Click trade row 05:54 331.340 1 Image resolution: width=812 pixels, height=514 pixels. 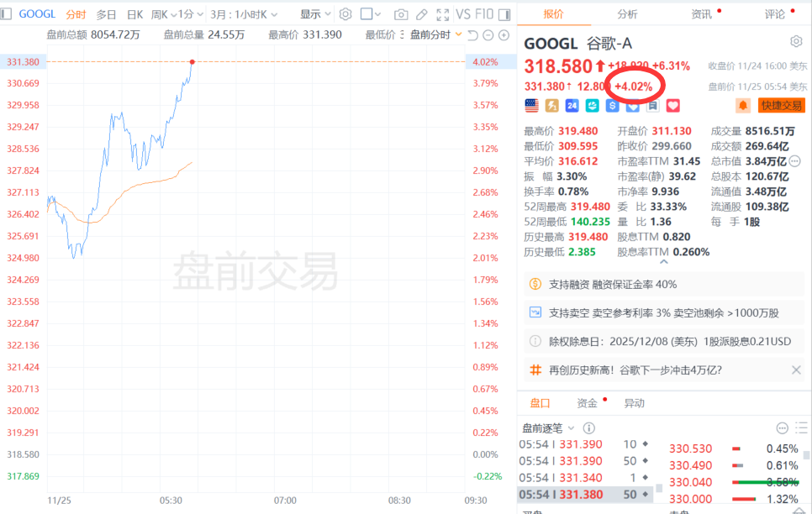[585, 478]
